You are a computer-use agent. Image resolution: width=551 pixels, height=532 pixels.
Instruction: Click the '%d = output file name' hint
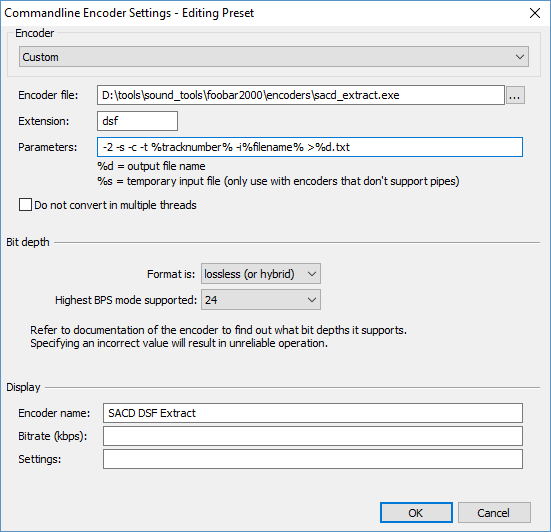click(151, 166)
